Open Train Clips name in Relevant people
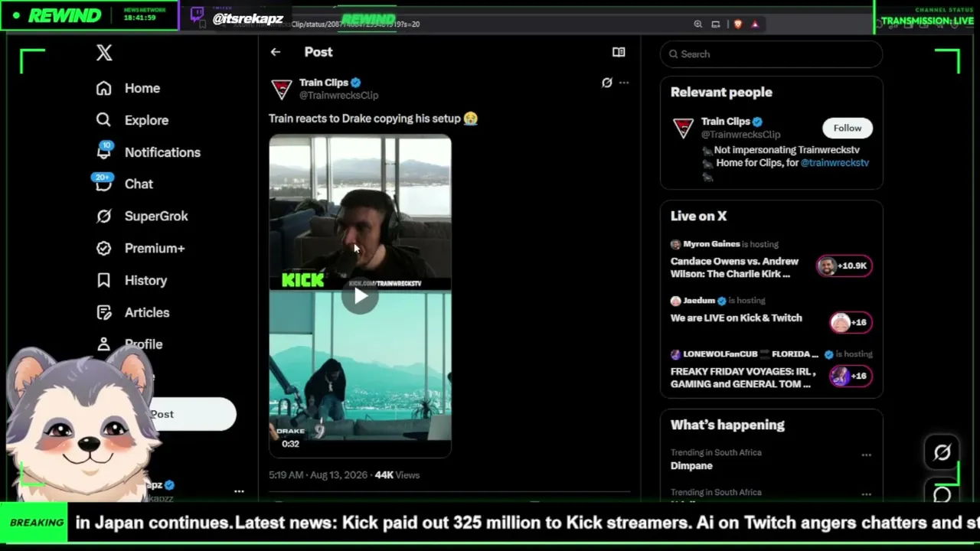The height and width of the screenshot is (551, 980). coord(725,121)
